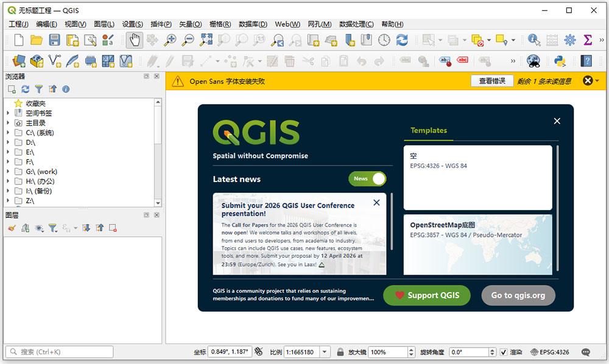The width and height of the screenshot is (609, 364).
Task: Open the scale dropdown list
Action: pos(325,351)
